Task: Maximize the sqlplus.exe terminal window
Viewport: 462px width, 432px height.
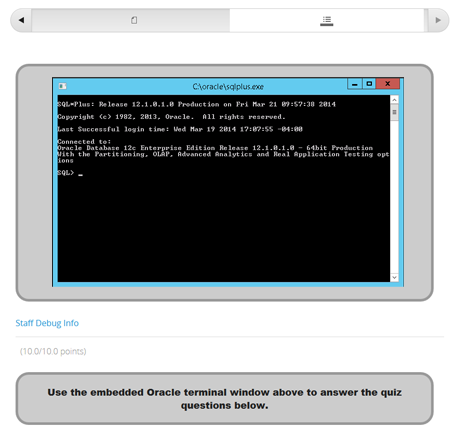Action: [369, 84]
